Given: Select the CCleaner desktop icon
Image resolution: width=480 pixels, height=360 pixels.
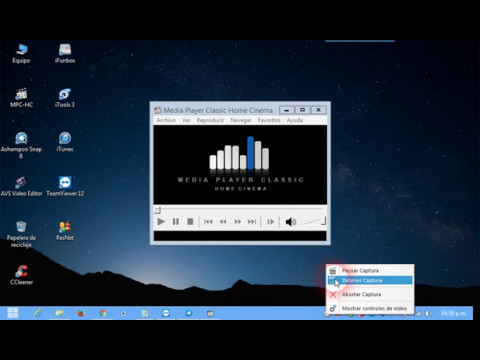Looking at the screenshot, I should [21, 275].
